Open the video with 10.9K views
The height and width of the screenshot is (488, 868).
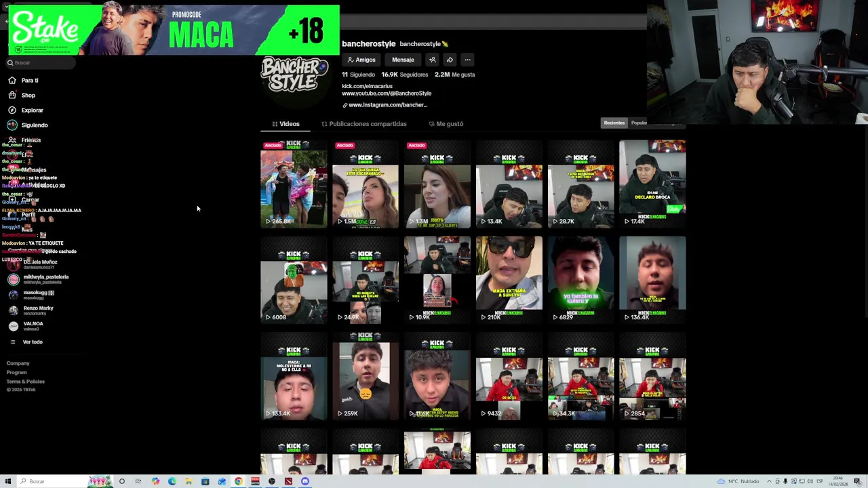[437, 280]
